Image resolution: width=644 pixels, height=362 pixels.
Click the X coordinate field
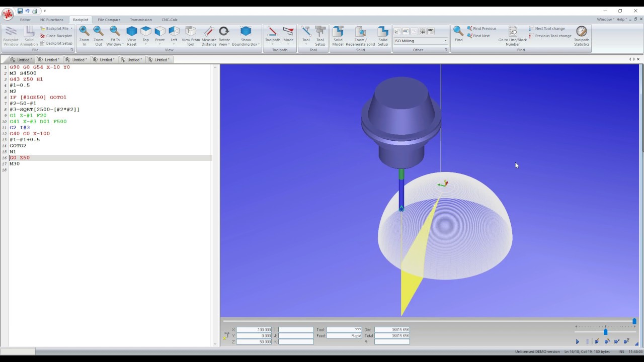[254, 330]
